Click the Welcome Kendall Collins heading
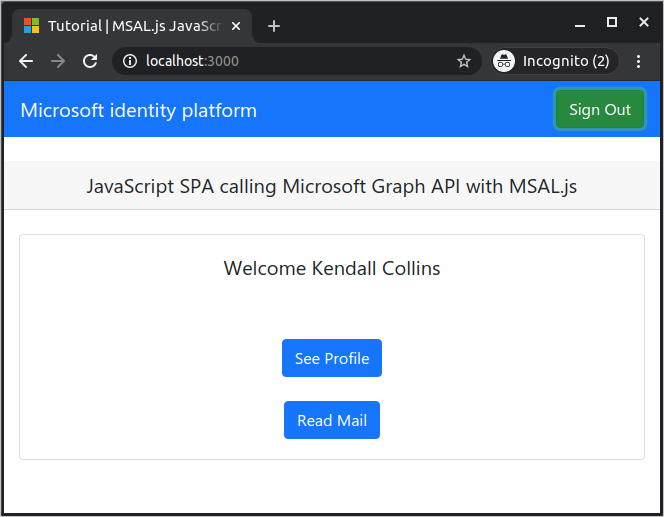 tap(332, 268)
